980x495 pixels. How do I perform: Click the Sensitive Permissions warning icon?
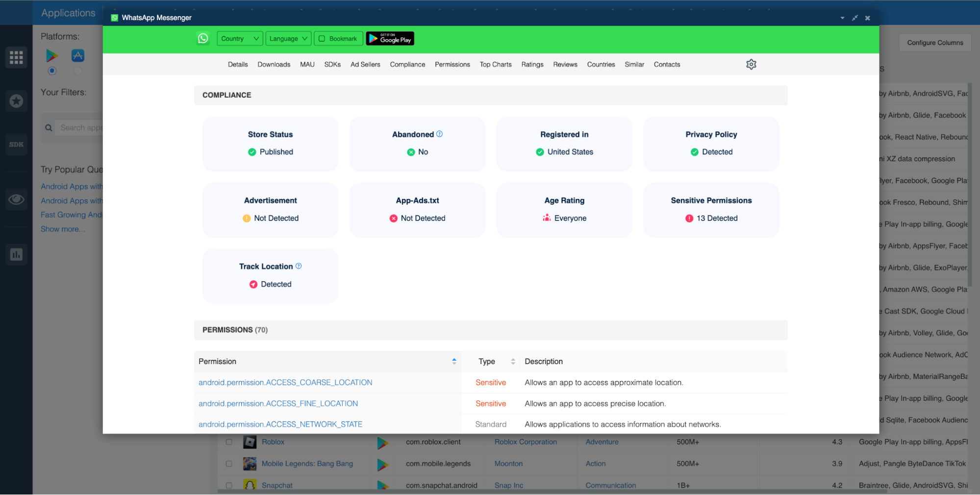pos(689,218)
